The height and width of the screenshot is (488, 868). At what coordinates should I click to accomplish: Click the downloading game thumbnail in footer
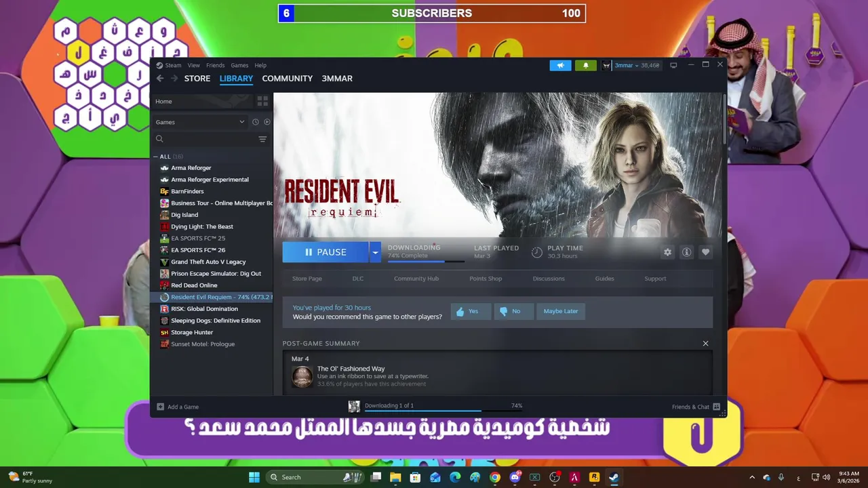(354, 406)
